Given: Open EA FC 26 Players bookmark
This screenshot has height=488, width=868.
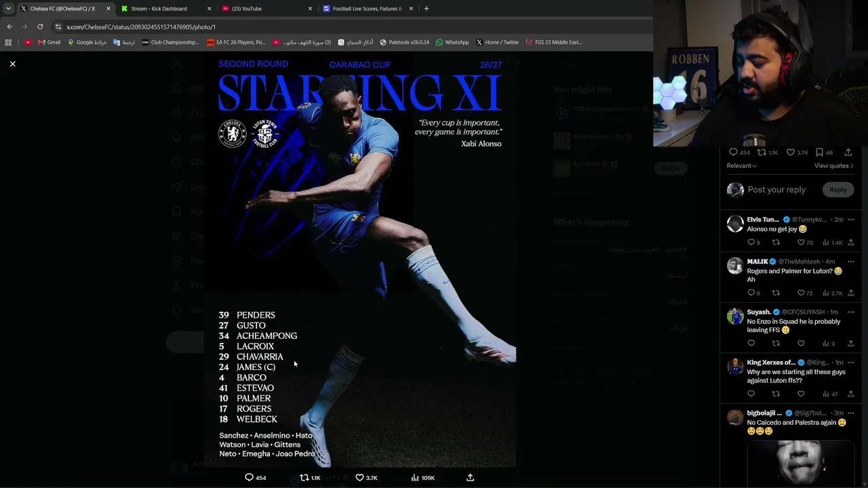Looking at the screenshot, I should (236, 42).
